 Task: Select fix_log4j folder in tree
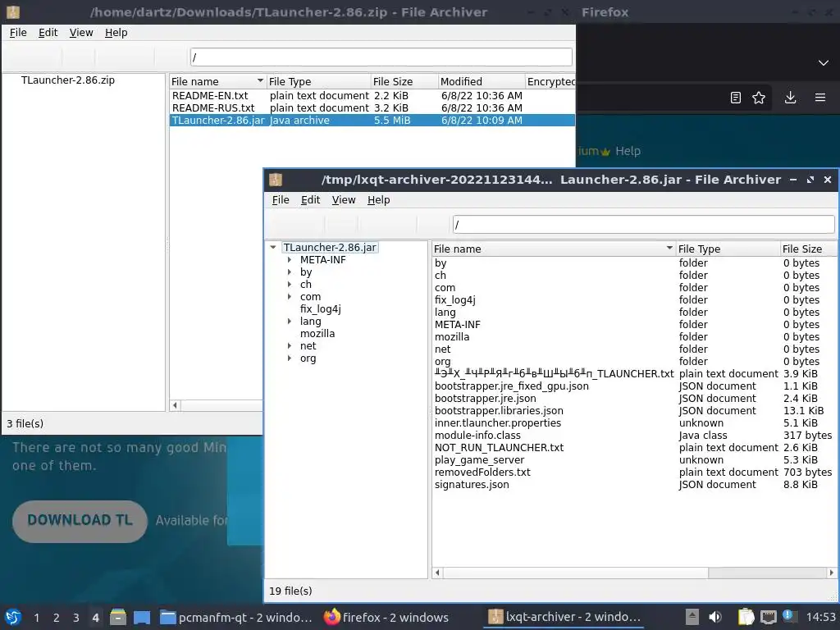coord(321,309)
